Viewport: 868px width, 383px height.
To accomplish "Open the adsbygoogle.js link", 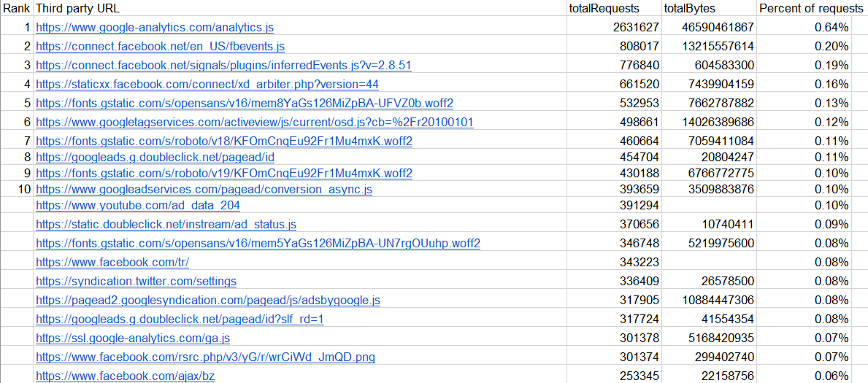I will [208, 301].
